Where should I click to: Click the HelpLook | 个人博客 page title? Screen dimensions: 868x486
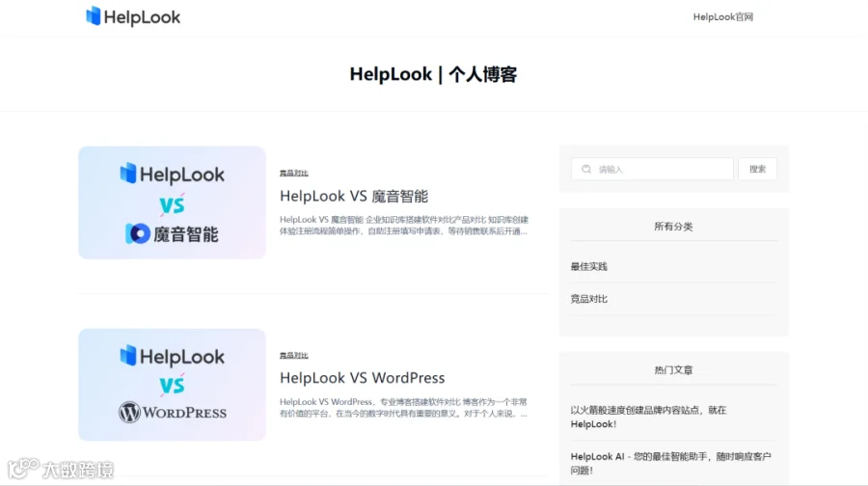click(x=433, y=74)
